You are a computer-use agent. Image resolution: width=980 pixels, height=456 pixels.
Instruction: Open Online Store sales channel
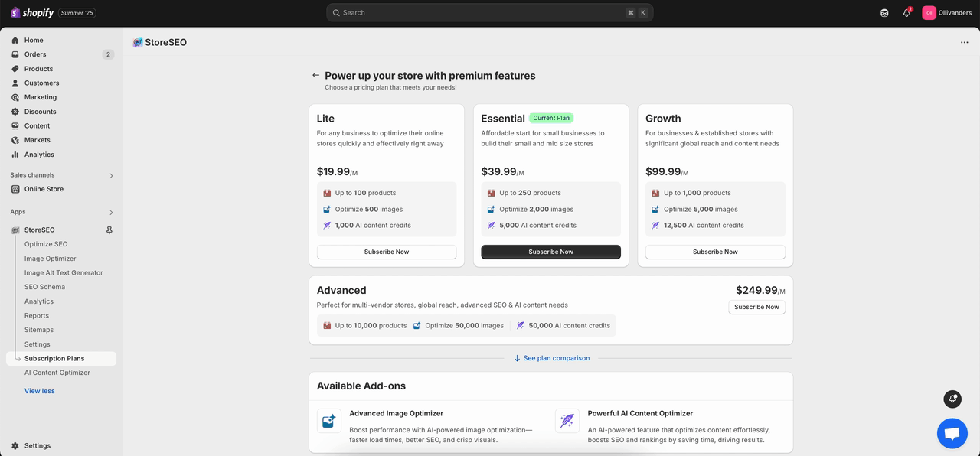pyautogui.click(x=44, y=189)
